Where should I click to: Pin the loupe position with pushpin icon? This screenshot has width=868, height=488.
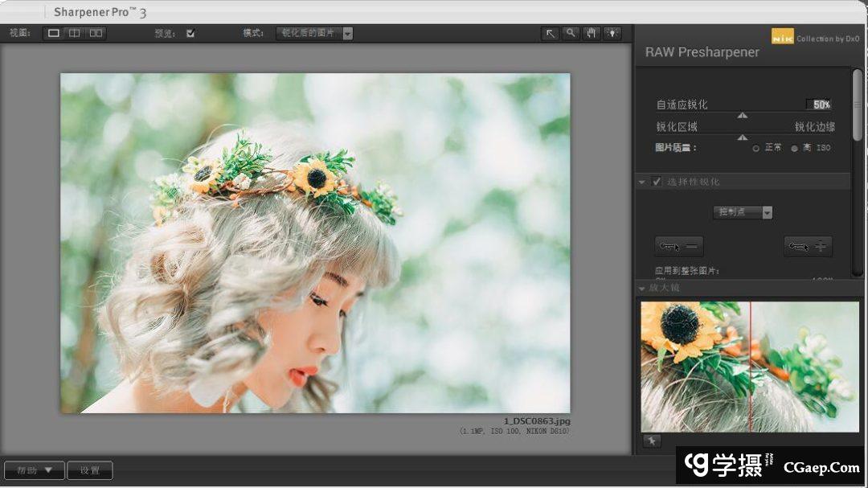[x=651, y=440]
